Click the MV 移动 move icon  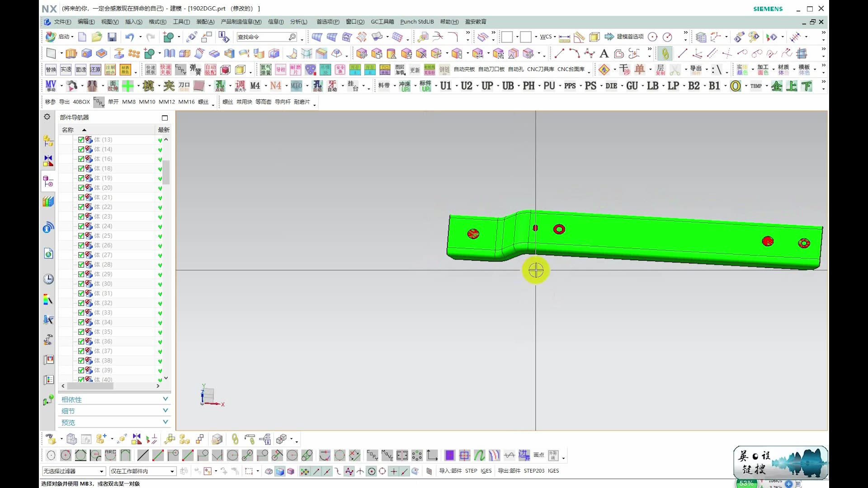coord(51,86)
